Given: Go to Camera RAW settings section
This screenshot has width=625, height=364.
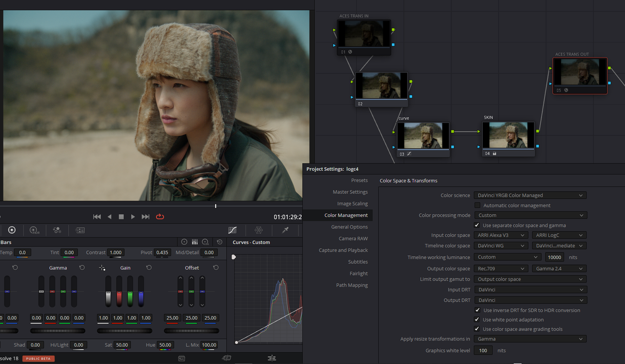Looking at the screenshot, I should pyautogui.click(x=354, y=239).
